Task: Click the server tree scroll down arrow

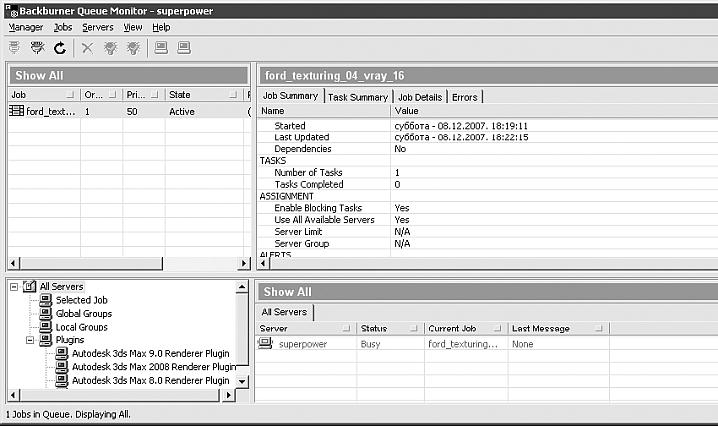Action: pyautogui.click(x=242, y=381)
